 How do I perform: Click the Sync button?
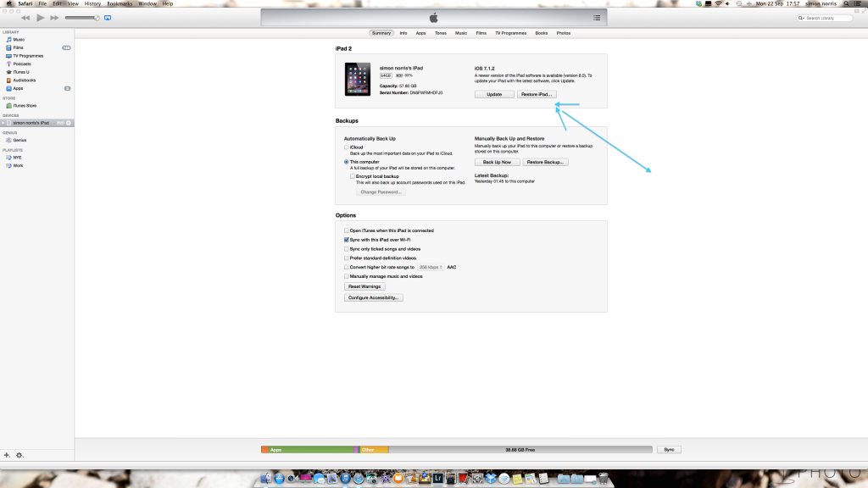(669, 450)
